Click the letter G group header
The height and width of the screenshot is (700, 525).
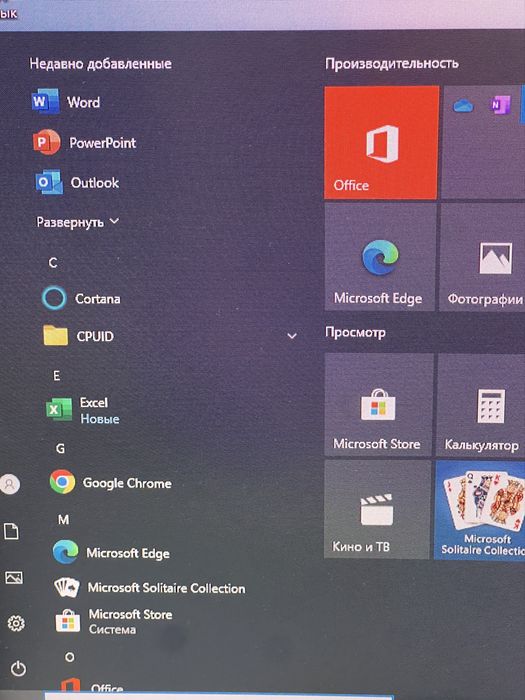60,448
